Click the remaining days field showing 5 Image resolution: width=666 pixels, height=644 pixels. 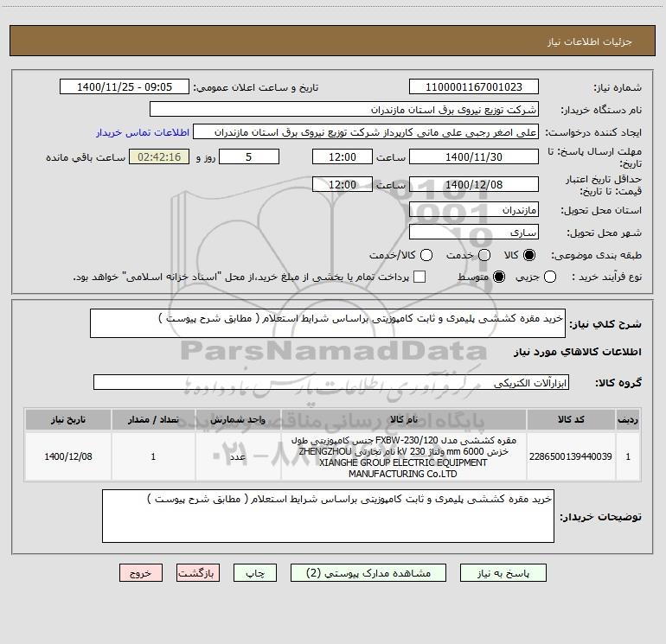(249, 156)
